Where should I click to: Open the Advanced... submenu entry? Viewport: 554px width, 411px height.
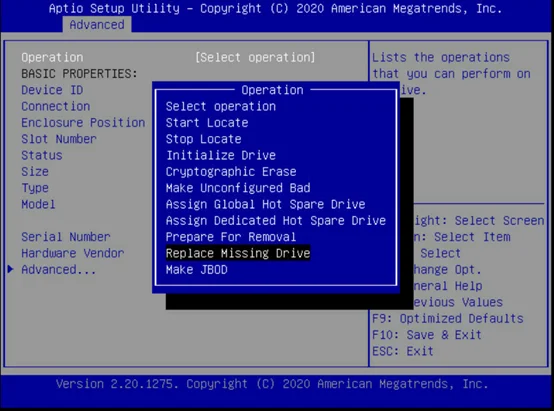59,269
